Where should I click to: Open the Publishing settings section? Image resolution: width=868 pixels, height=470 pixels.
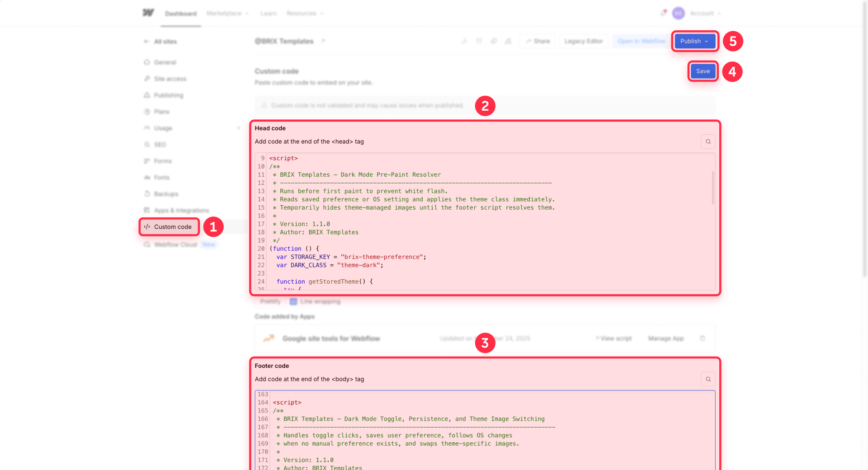coord(169,95)
